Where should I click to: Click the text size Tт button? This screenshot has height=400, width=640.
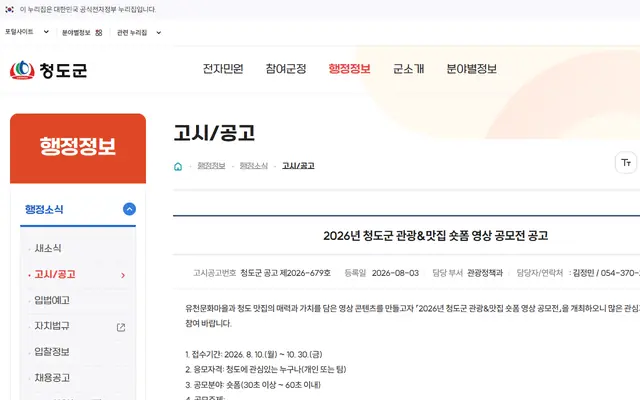626,162
